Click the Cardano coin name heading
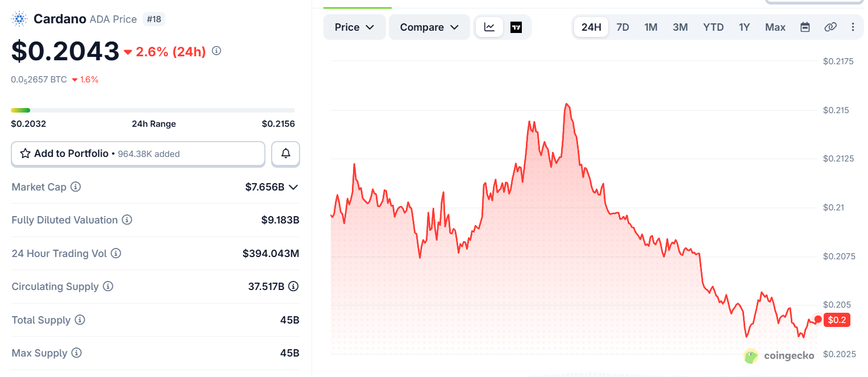Screen dimensions: 868x377 click(60, 19)
